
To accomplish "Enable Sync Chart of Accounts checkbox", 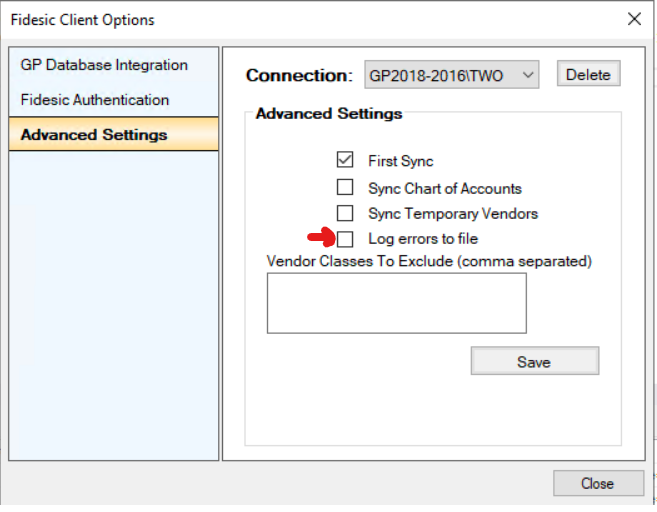I will [x=345, y=187].
